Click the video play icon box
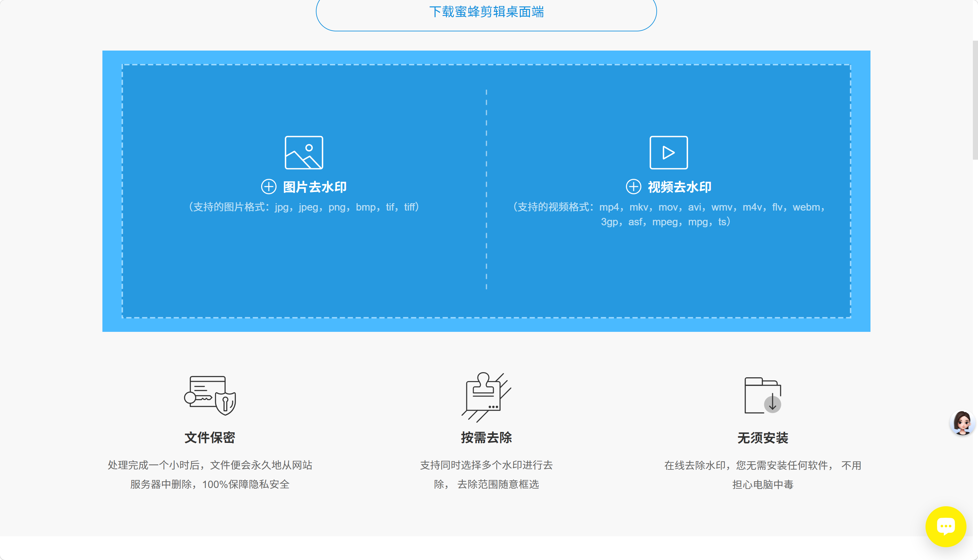The height and width of the screenshot is (560, 978). coord(669,152)
